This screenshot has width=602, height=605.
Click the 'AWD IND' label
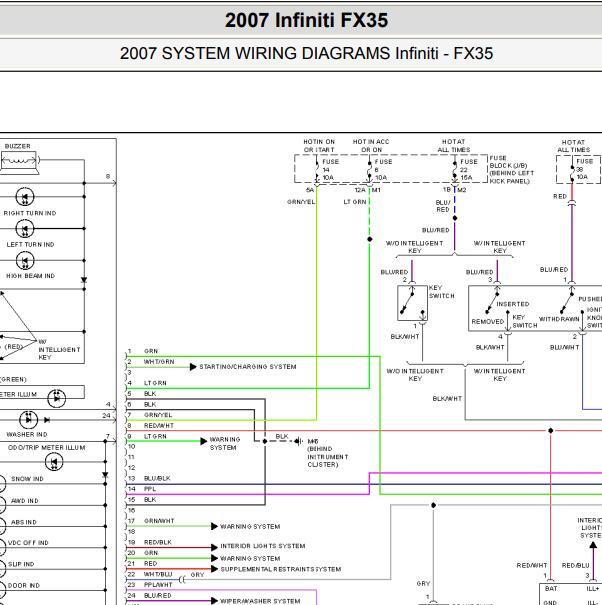click(25, 501)
